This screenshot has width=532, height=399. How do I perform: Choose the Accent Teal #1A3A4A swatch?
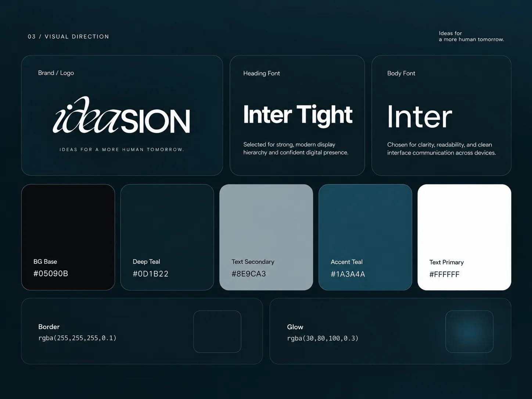(x=365, y=237)
